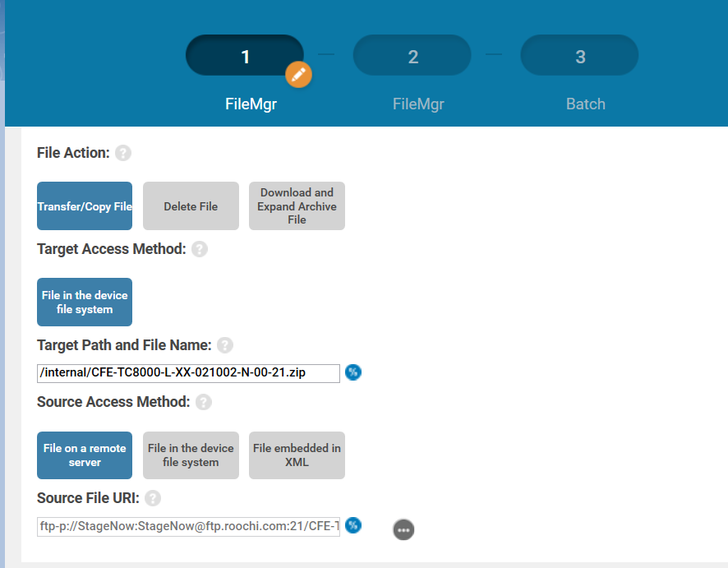
Task: Select Delete File action
Action: pos(191,205)
